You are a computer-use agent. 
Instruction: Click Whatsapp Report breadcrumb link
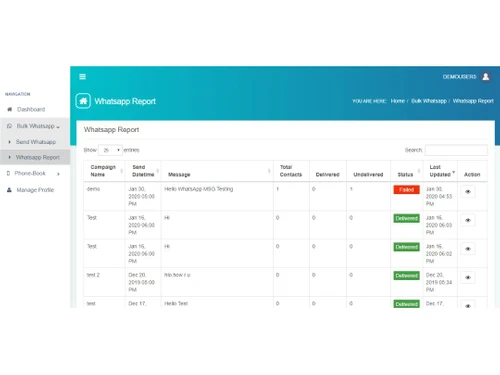click(473, 101)
